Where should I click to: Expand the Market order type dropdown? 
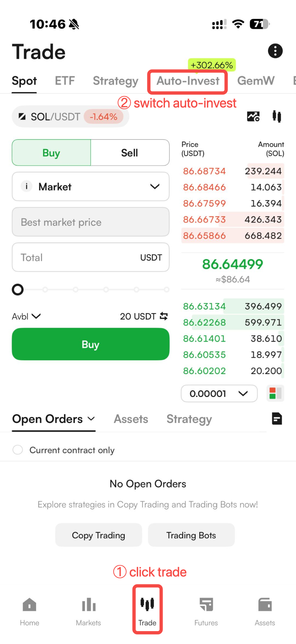coord(90,186)
